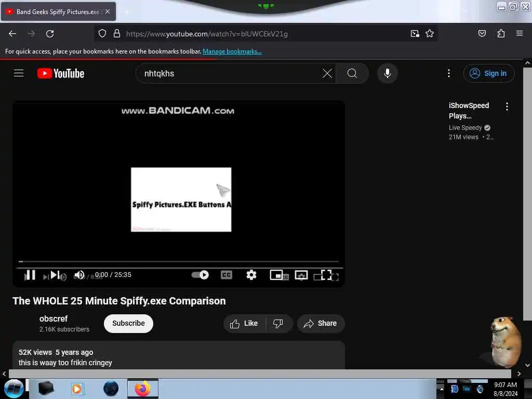The width and height of the screenshot is (532, 399).
Task: Like the video
Action: pos(244,323)
